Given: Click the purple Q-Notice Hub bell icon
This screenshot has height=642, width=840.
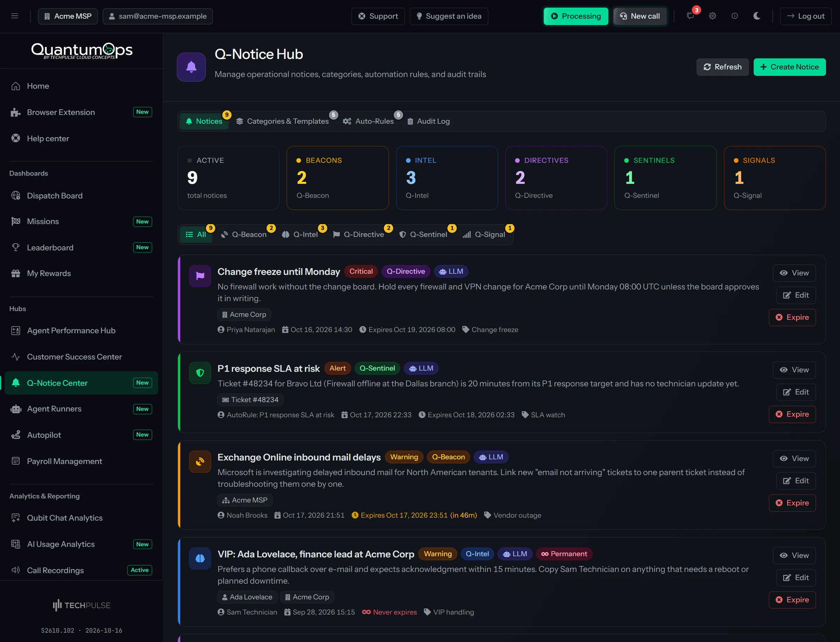Looking at the screenshot, I should pyautogui.click(x=191, y=67).
